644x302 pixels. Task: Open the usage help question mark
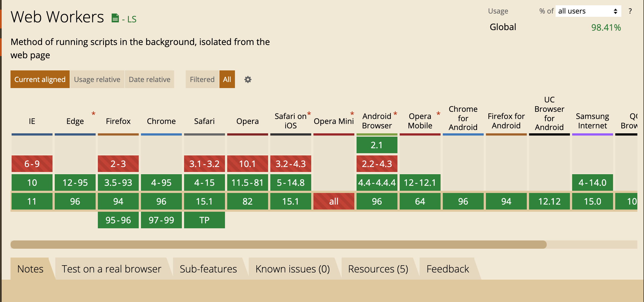pos(630,11)
